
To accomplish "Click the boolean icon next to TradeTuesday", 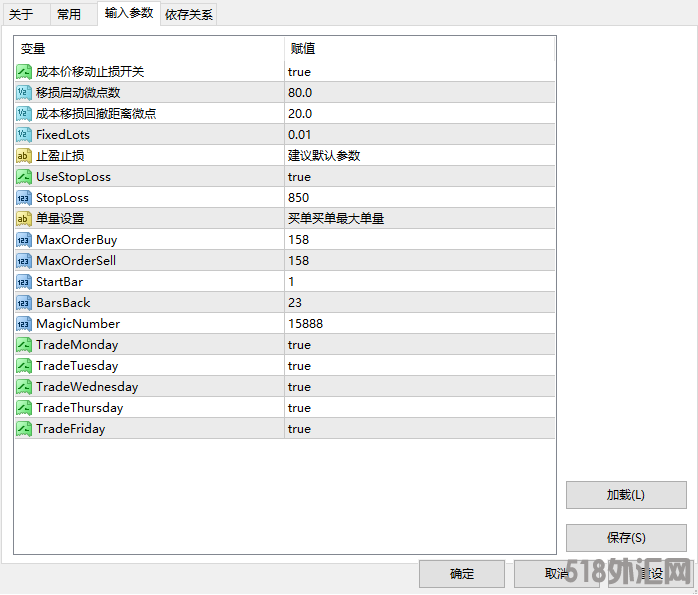I will 24,366.
